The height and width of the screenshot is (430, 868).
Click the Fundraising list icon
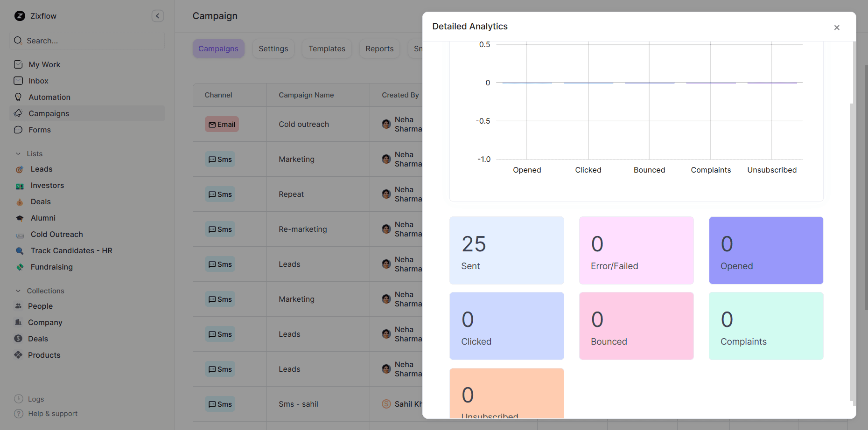click(x=20, y=267)
